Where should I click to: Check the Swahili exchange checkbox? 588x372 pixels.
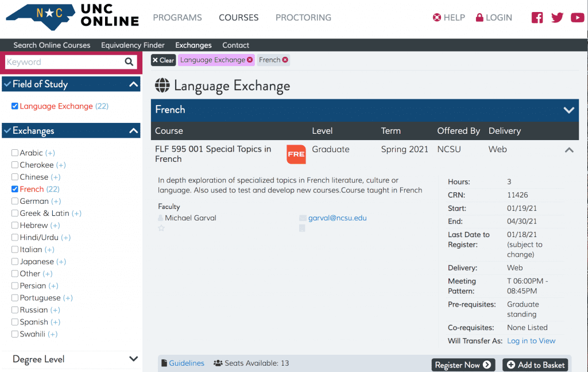(x=14, y=334)
